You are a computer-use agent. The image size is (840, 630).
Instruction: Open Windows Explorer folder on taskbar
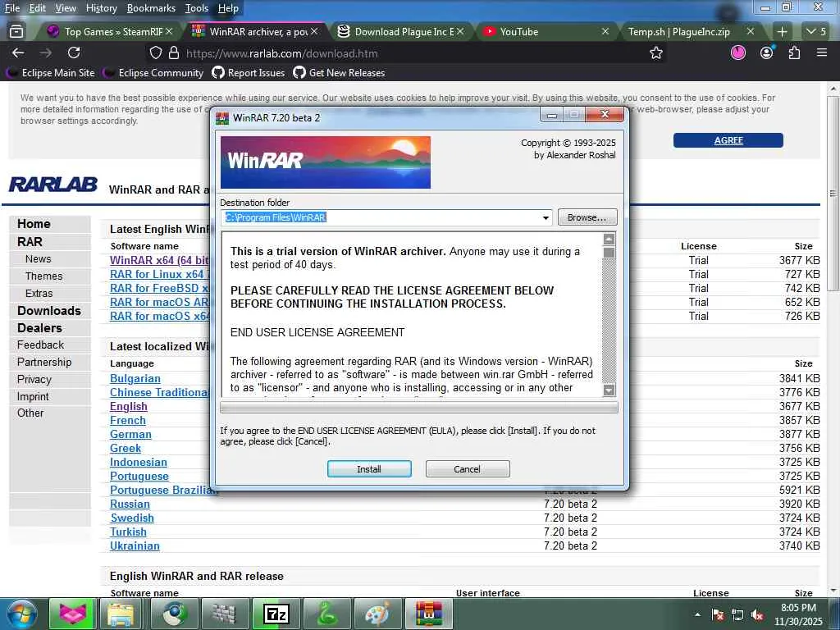(x=121, y=614)
